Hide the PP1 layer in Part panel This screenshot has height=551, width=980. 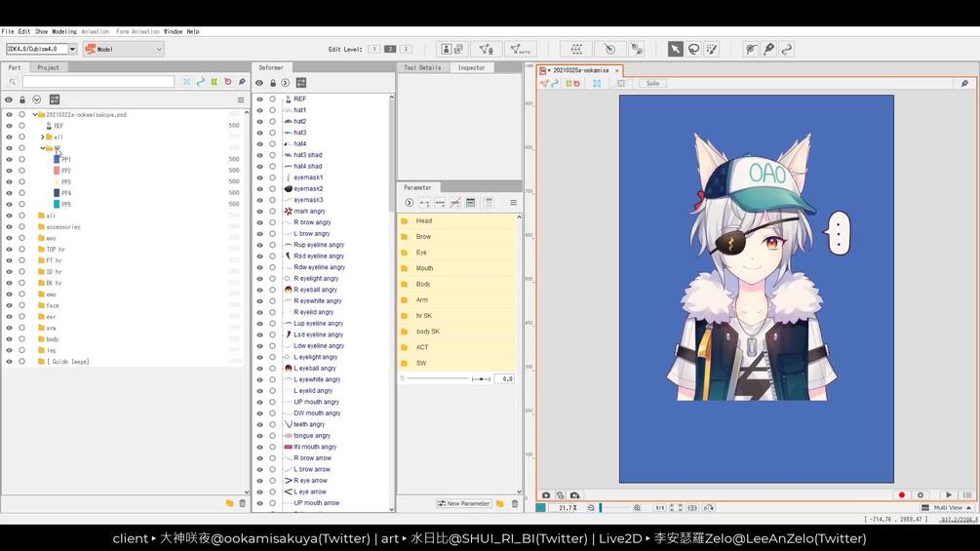9,159
